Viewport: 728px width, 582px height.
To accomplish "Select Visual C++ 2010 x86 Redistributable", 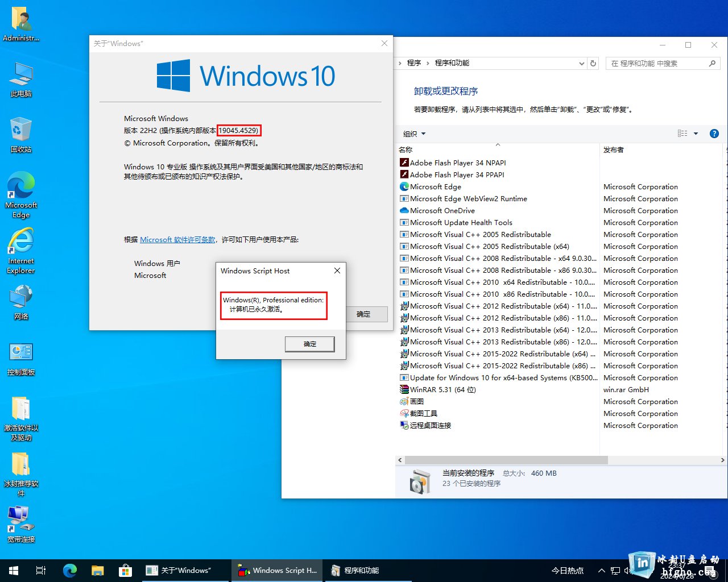I will (498, 294).
